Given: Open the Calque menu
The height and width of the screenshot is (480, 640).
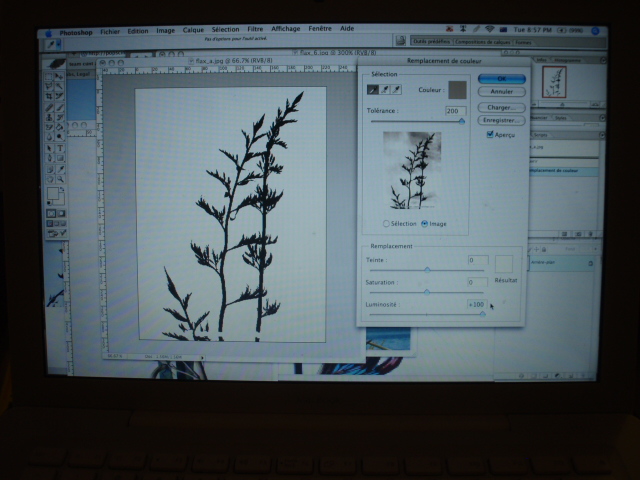Looking at the screenshot, I should [x=193, y=30].
